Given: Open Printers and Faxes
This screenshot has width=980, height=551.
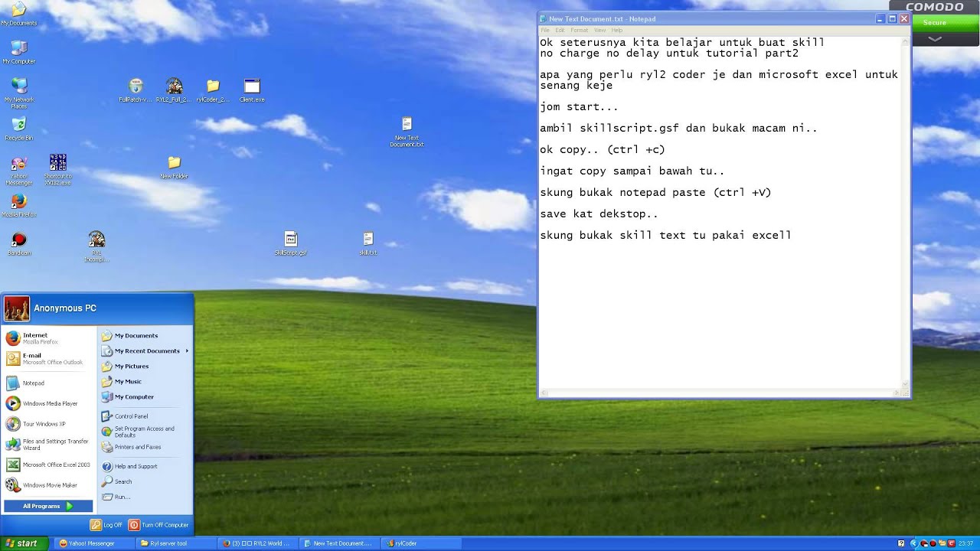Looking at the screenshot, I should click(x=145, y=447).
